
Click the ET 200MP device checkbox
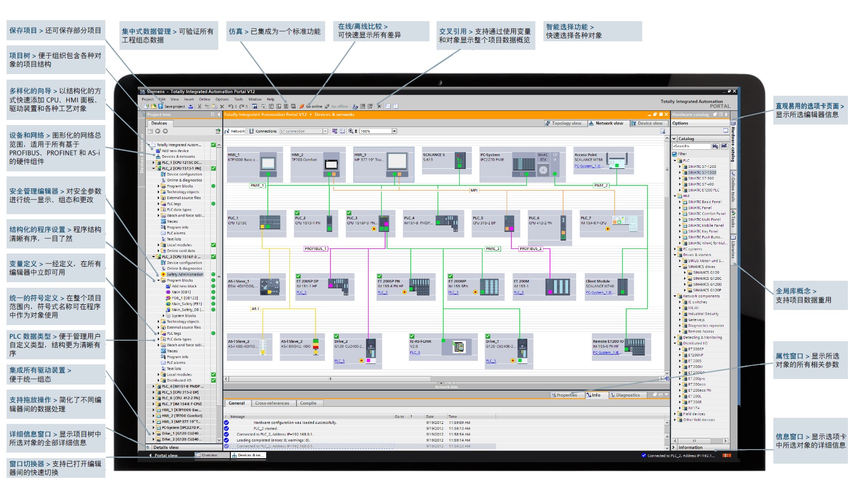point(451,276)
